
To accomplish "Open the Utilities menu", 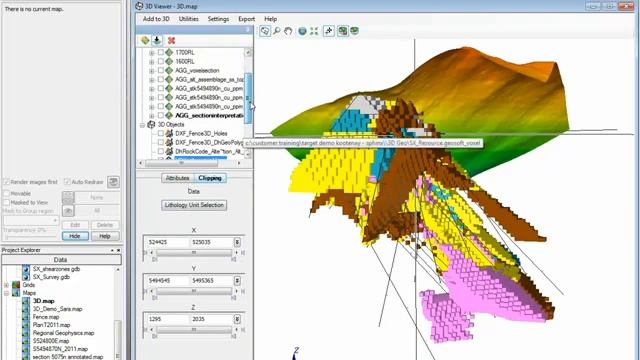I will click(189, 19).
